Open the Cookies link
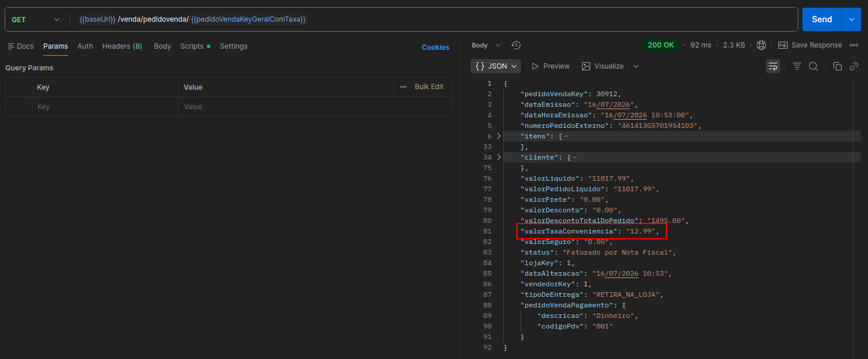 click(435, 48)
